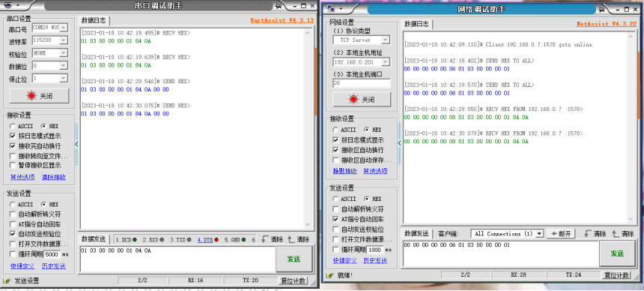Click the local host port input field
Screen dimensions: 644x291
click(362, 83)
